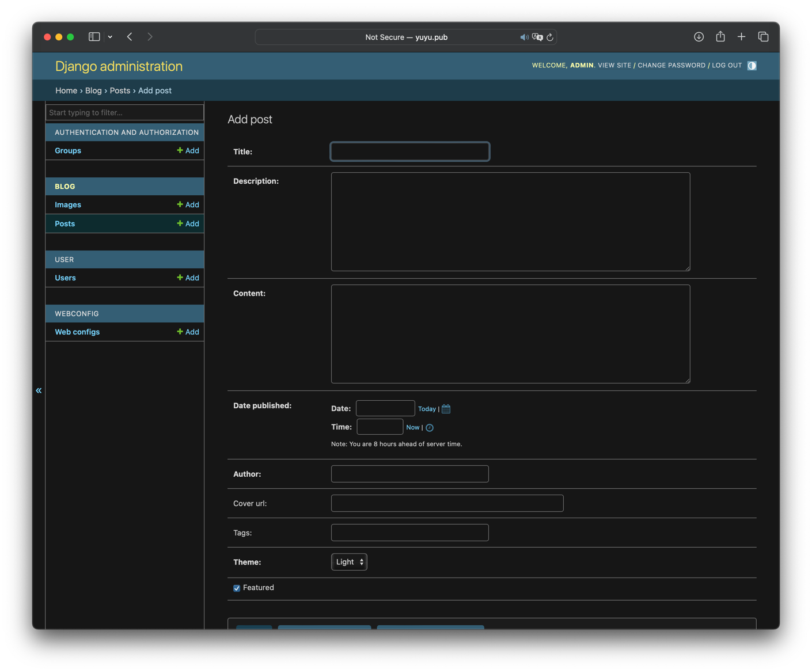Go forward with Safari forward arrow
The width and height of the screenshot is (812, 672).
pos(150,37)
